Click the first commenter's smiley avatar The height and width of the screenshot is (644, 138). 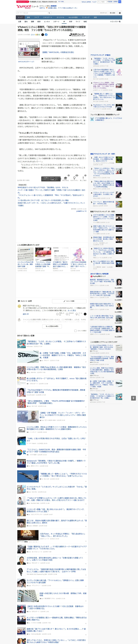[x=19, y=306]
